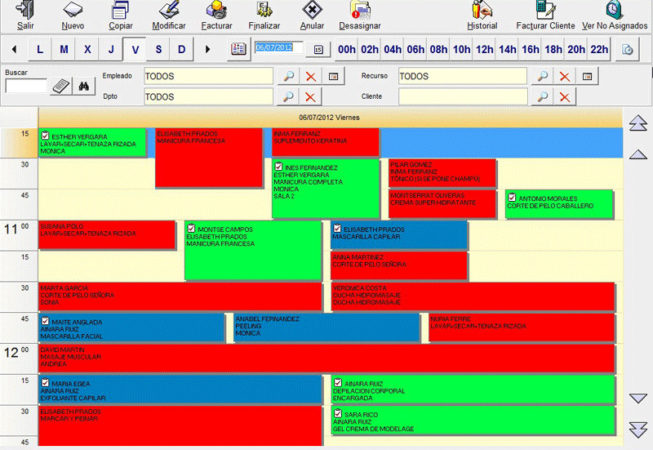Screen dimensions: 653x450
Task: Search Recurso with magnifier icon
Action: coord(542,76)
